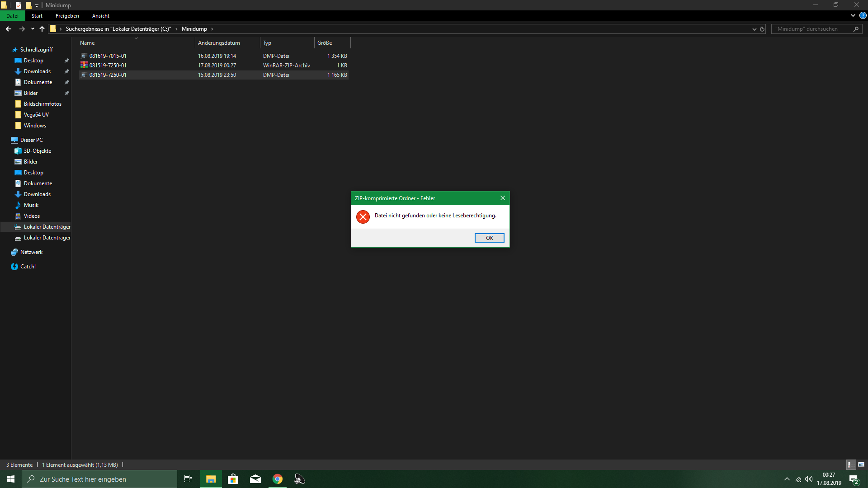
Task: Open Downloads in quick access
Action: coord(37,71)
